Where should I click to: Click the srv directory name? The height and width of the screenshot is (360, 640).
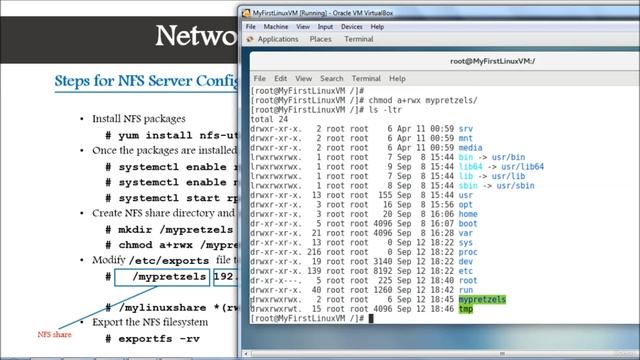(x=466, y=129)
